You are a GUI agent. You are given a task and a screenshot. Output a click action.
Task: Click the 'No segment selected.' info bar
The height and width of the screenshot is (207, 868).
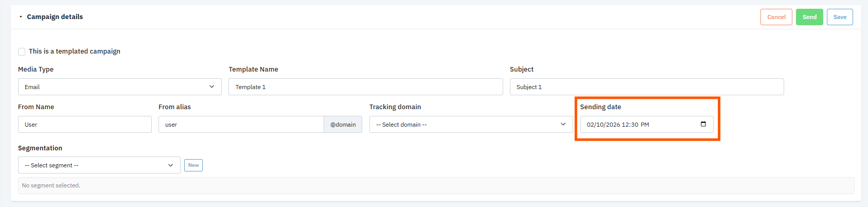pyautogui.click(x=435, y=185)
